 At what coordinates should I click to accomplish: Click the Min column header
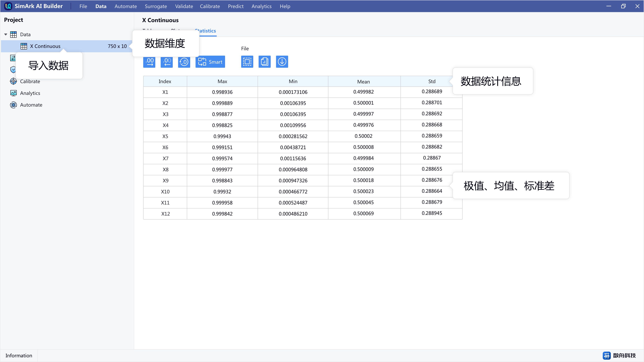pos(293,81)
